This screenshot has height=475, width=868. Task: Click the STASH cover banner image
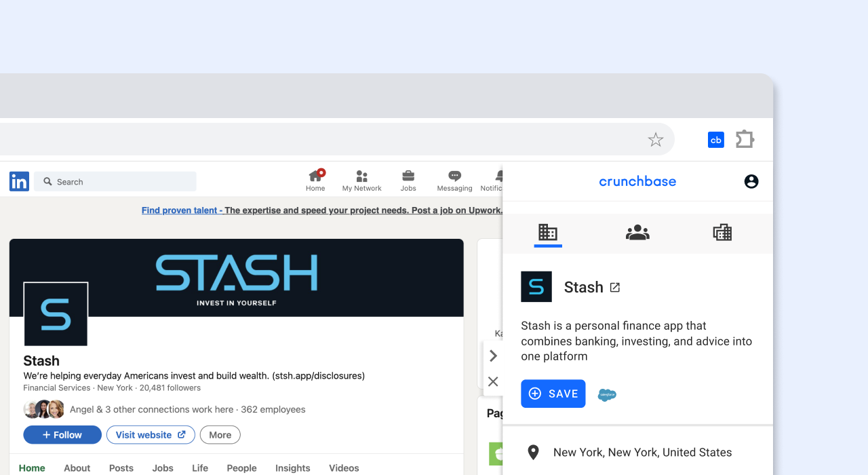tap(236, 278)
